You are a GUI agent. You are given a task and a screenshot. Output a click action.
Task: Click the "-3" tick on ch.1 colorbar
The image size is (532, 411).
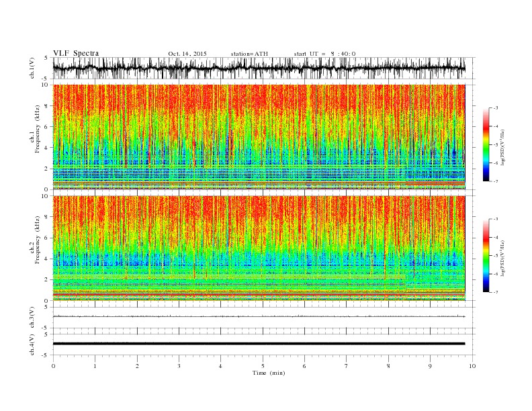(495, 108)
